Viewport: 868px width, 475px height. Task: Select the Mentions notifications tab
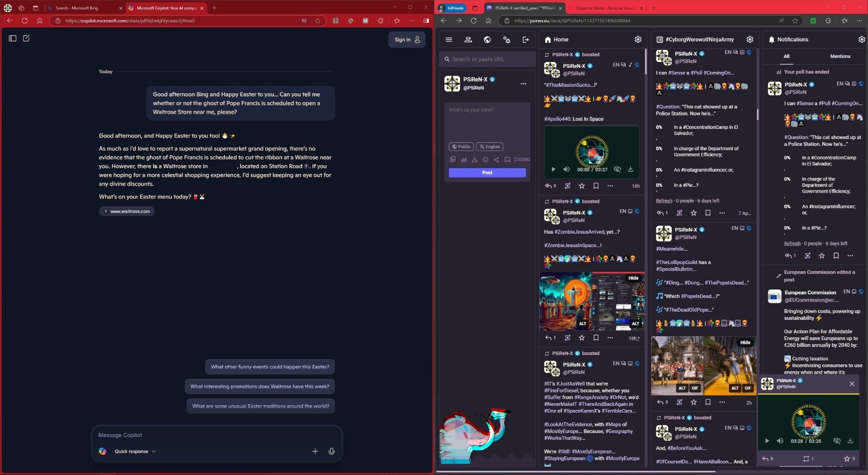tap(840, 56)
